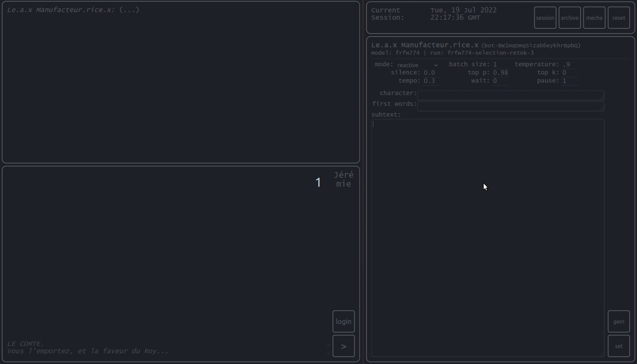
Task: Click the session time 22:17:36 GMT
Action: coord(455,18)
